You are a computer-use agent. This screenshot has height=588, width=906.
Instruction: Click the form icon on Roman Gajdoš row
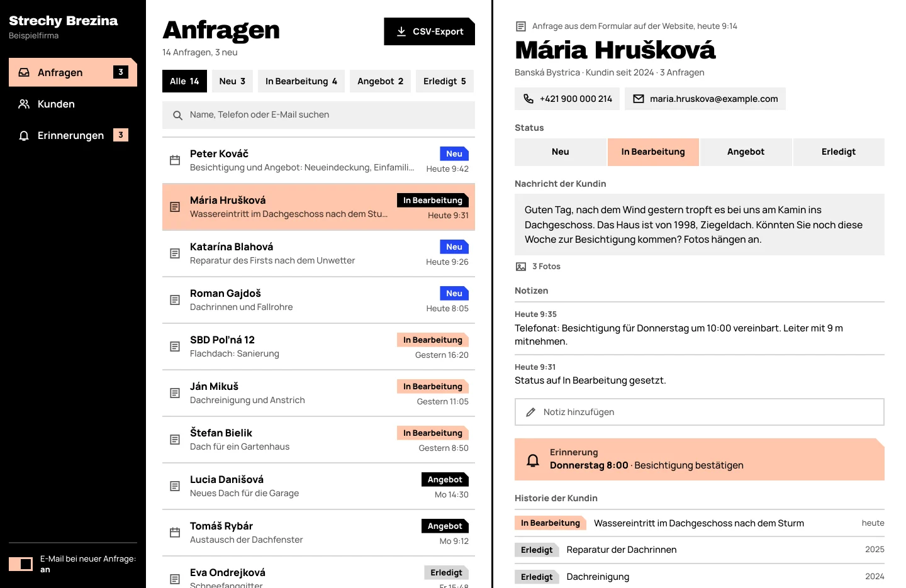point(175,300)
